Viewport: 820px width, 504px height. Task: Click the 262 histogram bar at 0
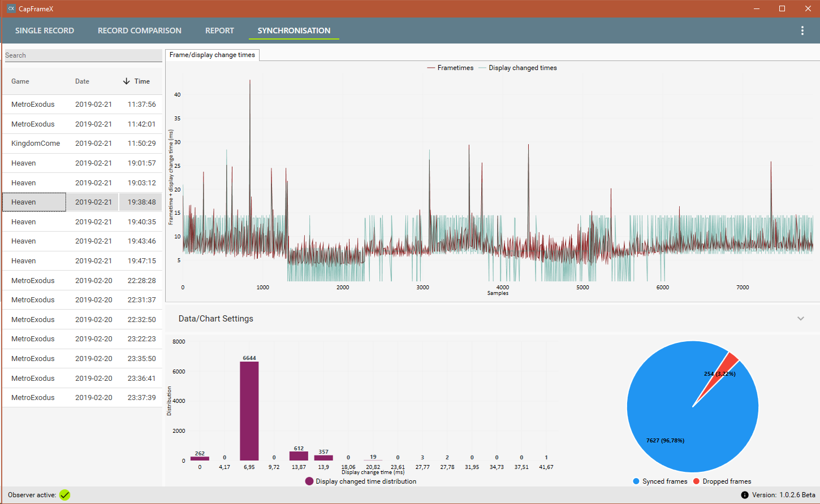point(200,458)
